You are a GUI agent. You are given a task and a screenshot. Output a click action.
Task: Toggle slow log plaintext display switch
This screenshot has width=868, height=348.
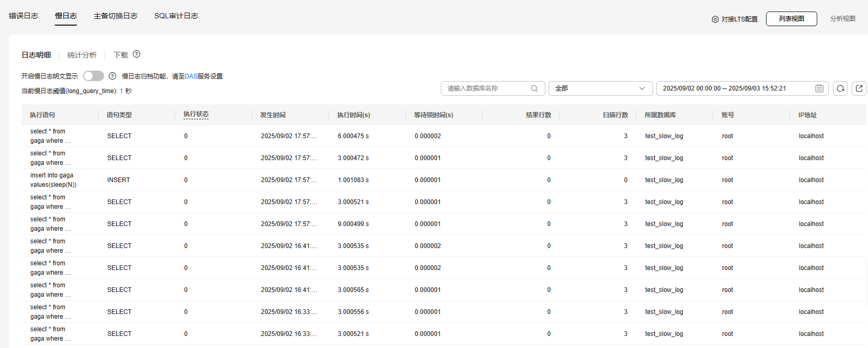(94, 76)
